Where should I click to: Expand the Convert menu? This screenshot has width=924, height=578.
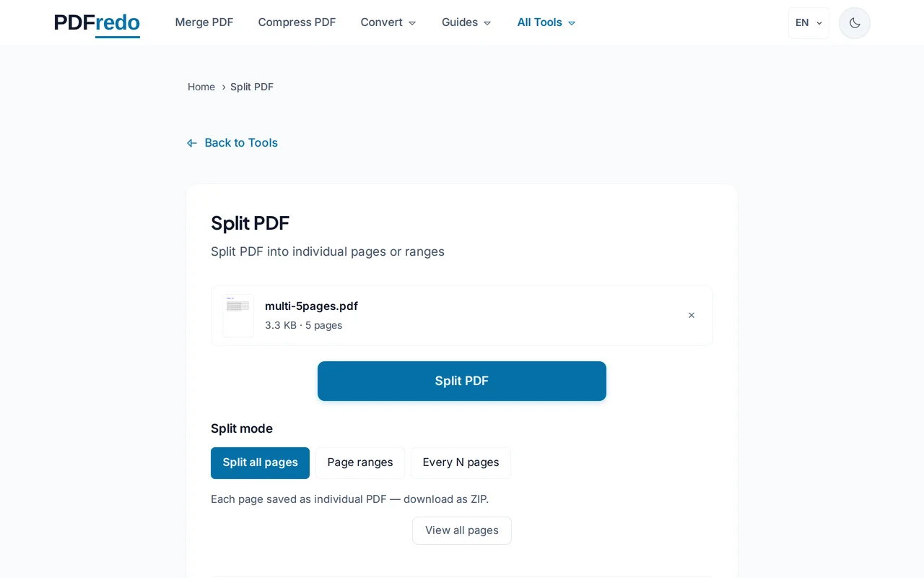pyautogui.click(x=388, y=22)
